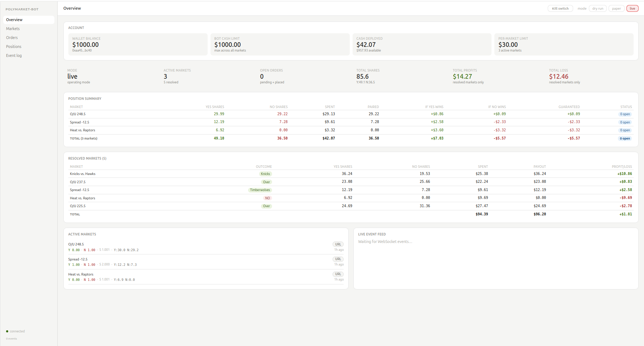Viewport: 644px width, 346px height.
Task: Click the 'NO' outcome badge
Action: click(x=267, y=198)
